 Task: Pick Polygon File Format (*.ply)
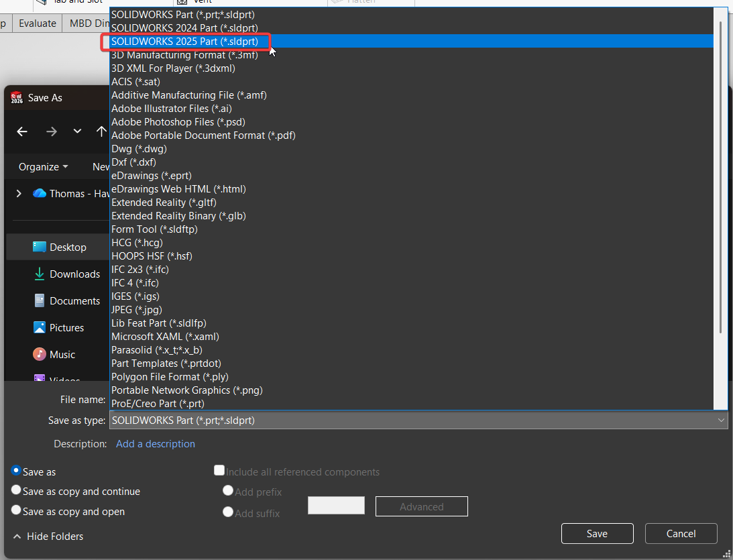(411, 377)
